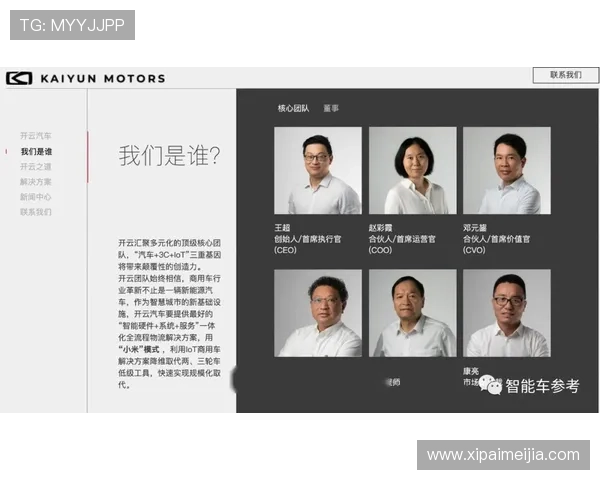
Task: Open 开云之道 in the sidebar menu
Action: 36,167
